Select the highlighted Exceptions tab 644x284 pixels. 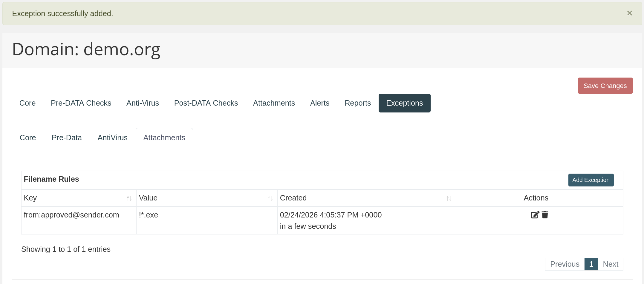(x=404, y=103)
